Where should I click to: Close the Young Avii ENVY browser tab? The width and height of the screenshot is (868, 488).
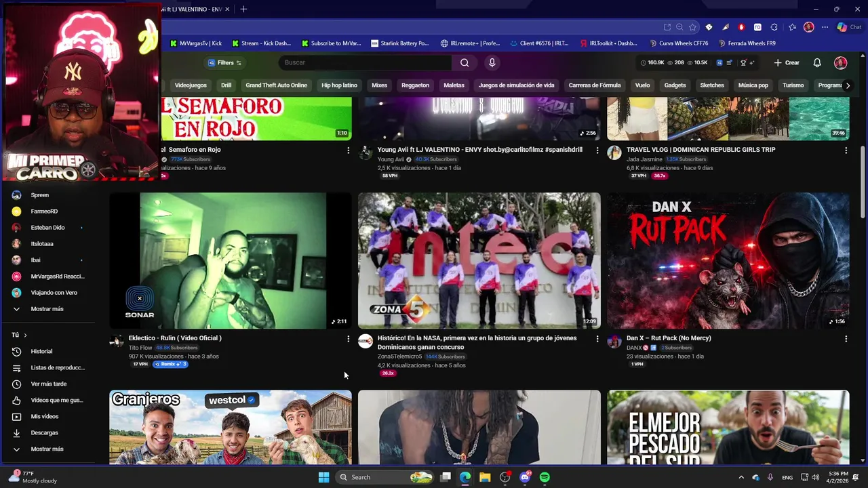(228, 9)
